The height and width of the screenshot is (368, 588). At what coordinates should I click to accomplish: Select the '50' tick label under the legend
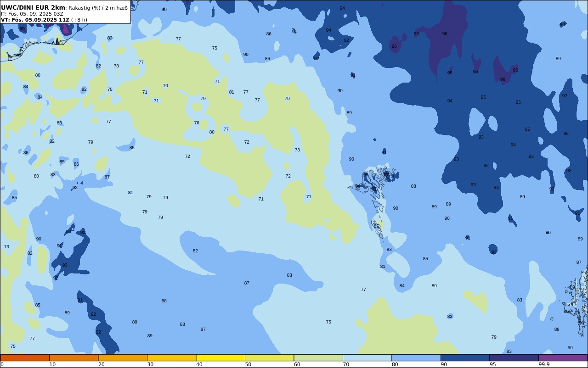(x=248, y=364)
